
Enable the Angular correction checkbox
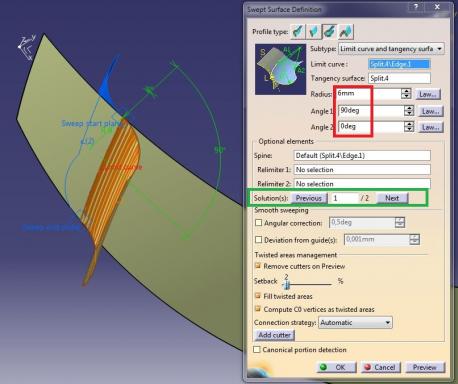pyautogui.click(x=258, y=223)
